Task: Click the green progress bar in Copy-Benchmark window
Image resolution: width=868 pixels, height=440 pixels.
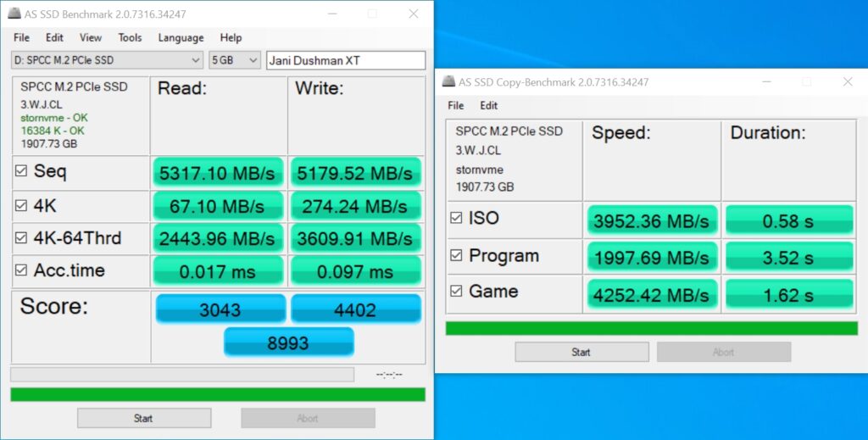Action: pos(652,328)
